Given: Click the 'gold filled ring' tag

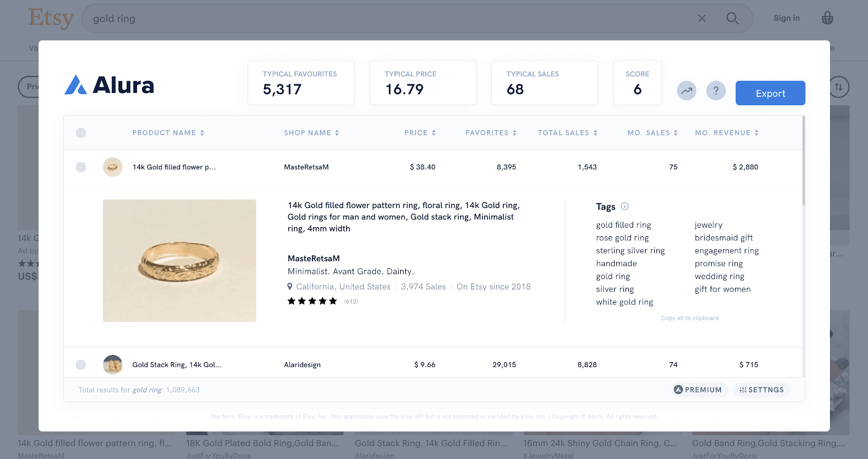Looking at the screenshot, I should coord(623,225).
